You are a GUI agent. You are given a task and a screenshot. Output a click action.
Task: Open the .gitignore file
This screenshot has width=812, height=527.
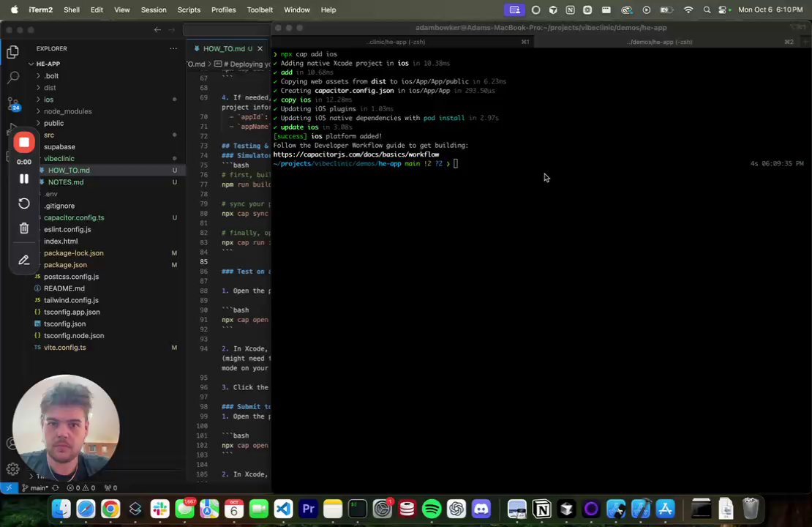coord(59,206)
